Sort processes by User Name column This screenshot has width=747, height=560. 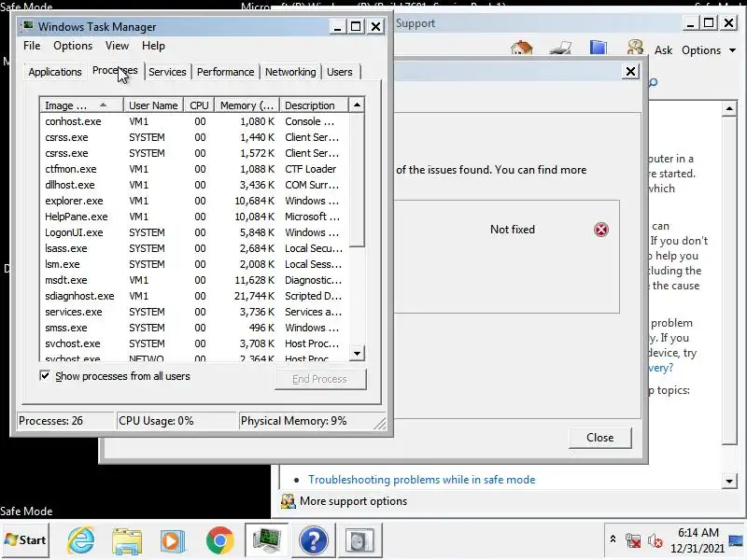pos(153,105)
